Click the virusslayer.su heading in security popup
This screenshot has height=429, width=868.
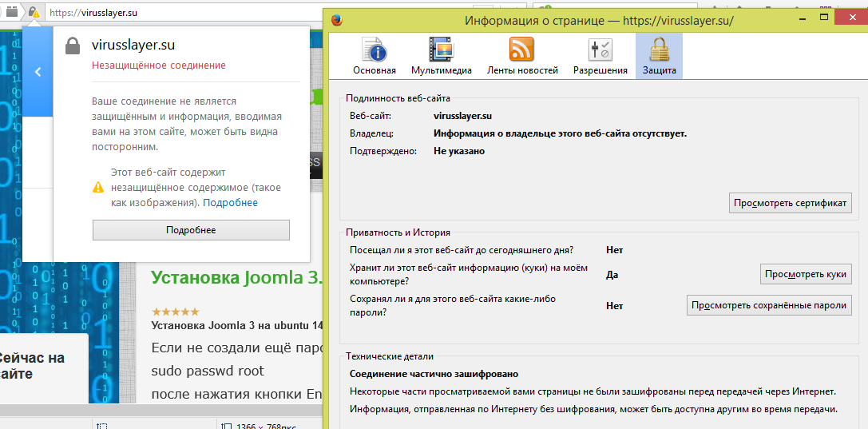133,46
